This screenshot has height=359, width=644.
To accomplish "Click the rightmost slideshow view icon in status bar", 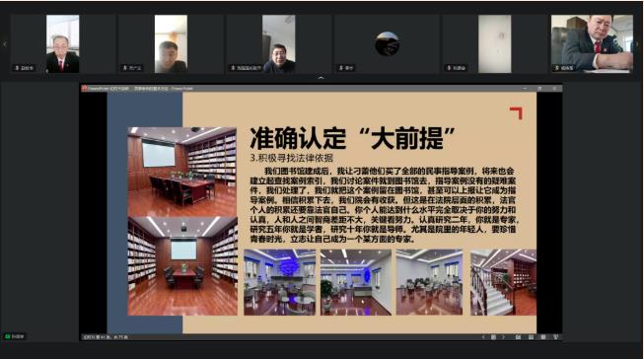I will [x=555, y=337].
